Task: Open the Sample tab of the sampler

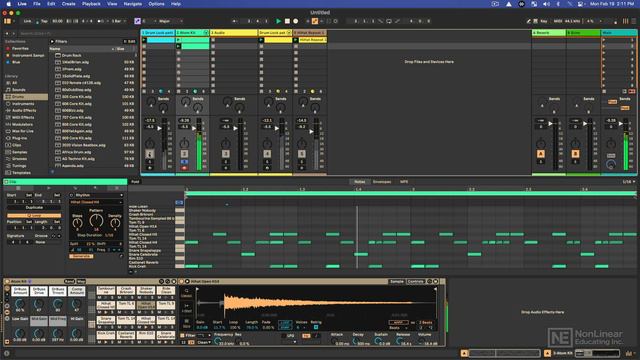Action: coord(396,281)
